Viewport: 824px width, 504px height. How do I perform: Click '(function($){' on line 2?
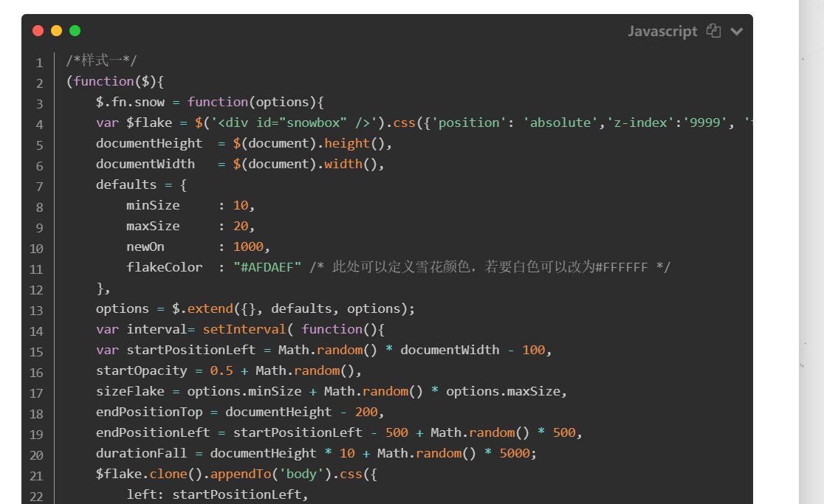[x=115, y=81]
